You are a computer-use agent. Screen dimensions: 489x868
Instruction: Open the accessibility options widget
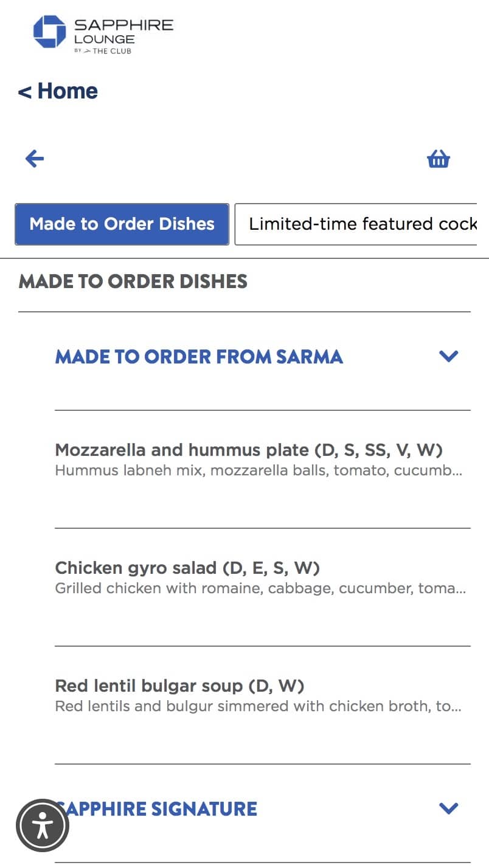tap(43, 825)
